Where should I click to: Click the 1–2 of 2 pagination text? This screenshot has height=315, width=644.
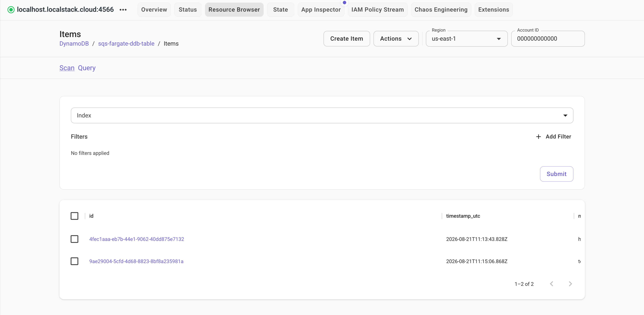(x=524, y=284)
